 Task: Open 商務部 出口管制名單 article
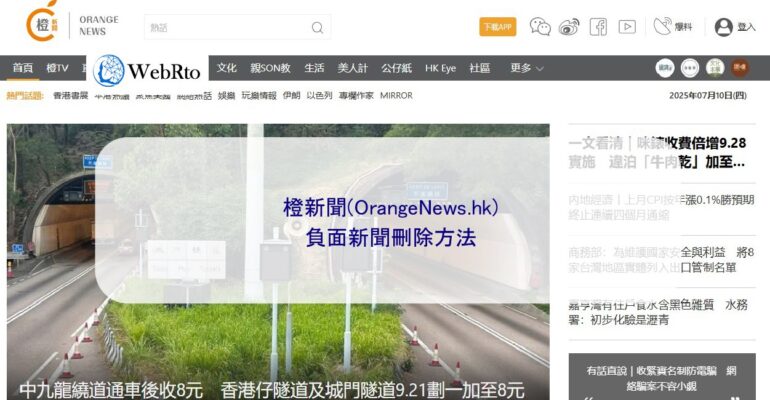pyautogui.click(x=661, y=260)
